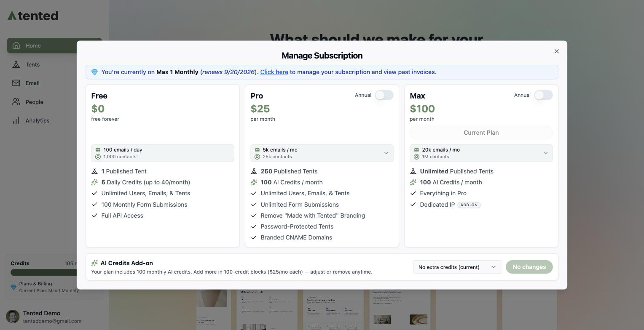
Task: Click the ADD-ON badge next to Dedicated IP
Action: [x=469, y=205]
